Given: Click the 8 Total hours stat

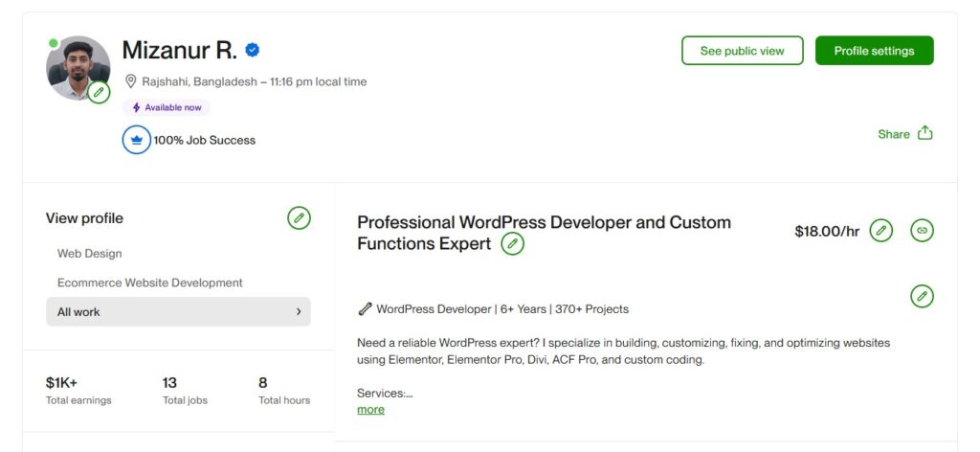Looking at the screenshot, I should (x=284, y=391).
